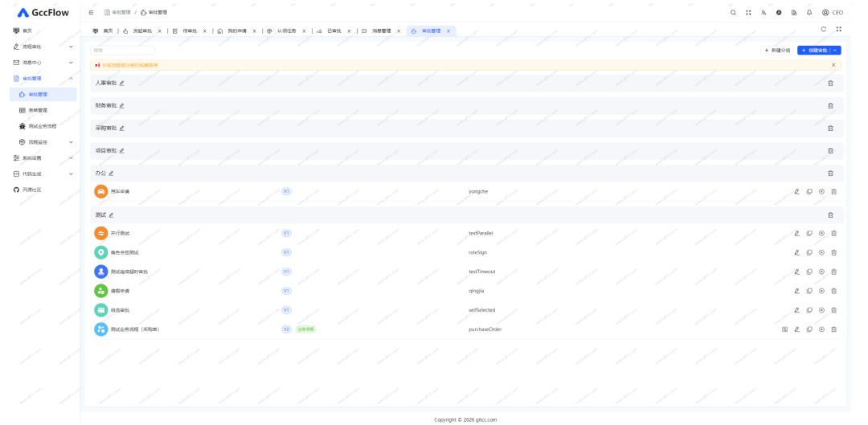
Task: Open 表单管理 in the sidebar
Action: [43, 110]
